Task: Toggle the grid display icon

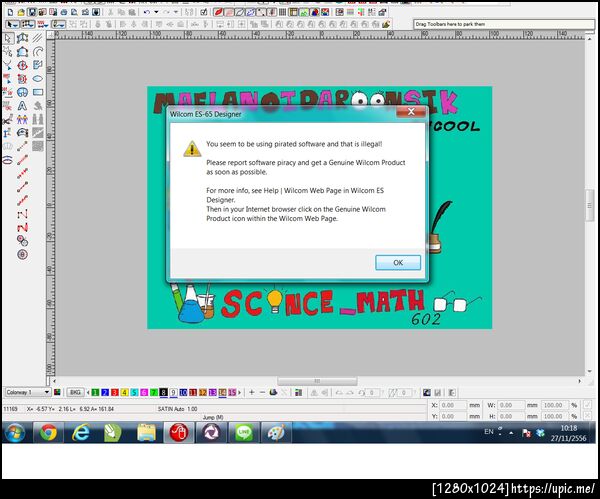Action: click(x=282, y=12)
